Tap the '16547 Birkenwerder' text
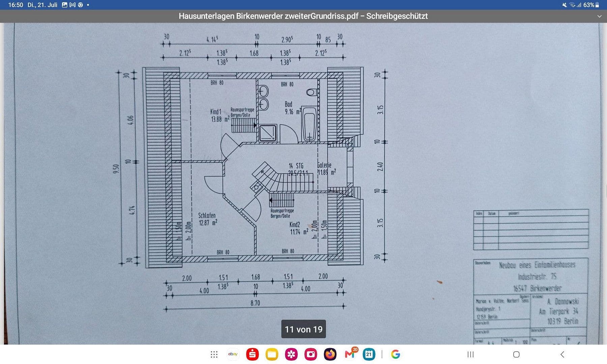The width and height of the screenshot is (607, 364). (x=537, y=288)
